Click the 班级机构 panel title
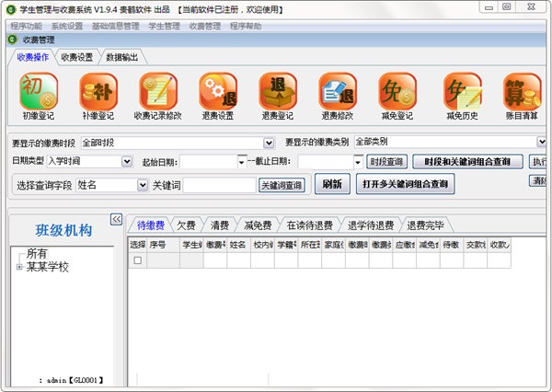The height and width of the screenshot is (392, 552). [63, 230]
